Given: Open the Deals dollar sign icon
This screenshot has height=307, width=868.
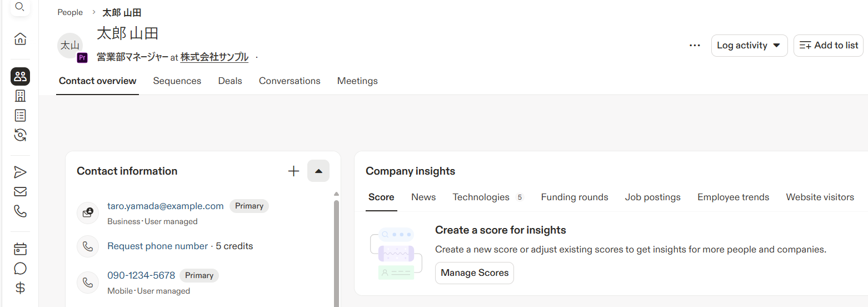Looking at the screenshot, I should click(x=20, y=288).
